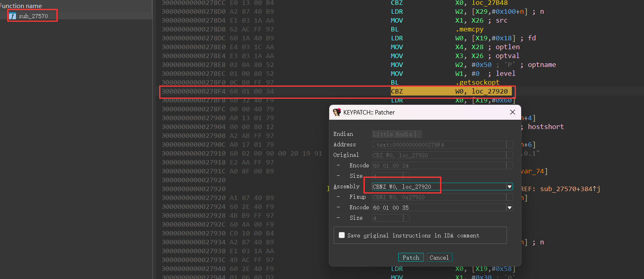The image size is (644, 279).
Task: Click the Address field in Patcher dialog
Action: pyautogui.click(x=438, y=145)
